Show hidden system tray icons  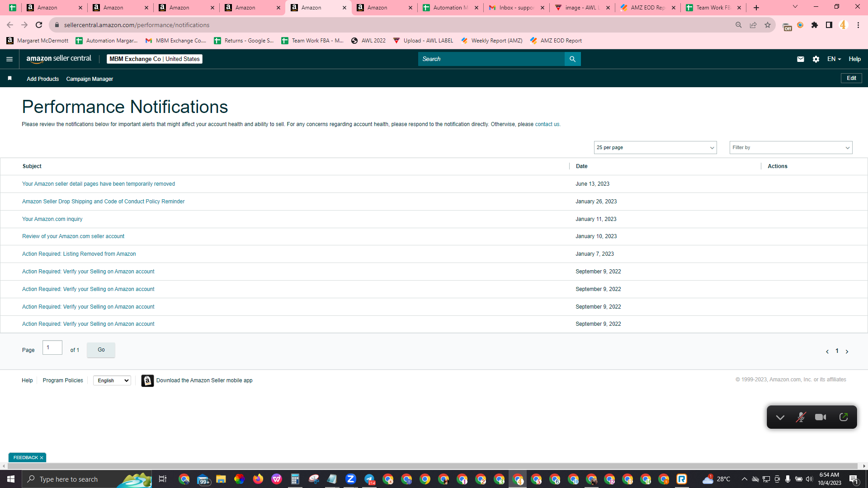coord(744,479)
